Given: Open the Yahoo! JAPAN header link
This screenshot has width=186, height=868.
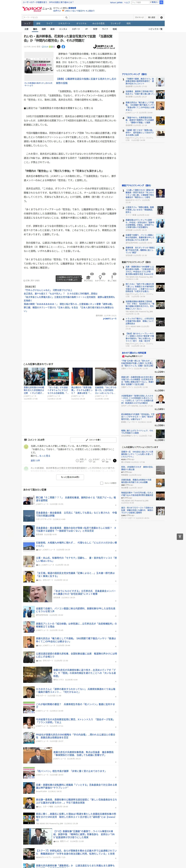Looking at the screenshot, I should pos(116,2).
